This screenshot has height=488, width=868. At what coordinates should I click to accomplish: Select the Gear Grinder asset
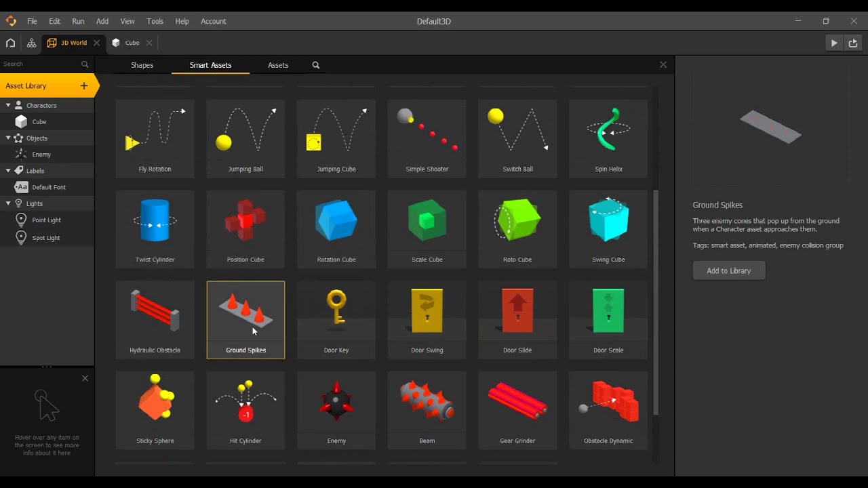pyautogui.click(x=517, y=410)
